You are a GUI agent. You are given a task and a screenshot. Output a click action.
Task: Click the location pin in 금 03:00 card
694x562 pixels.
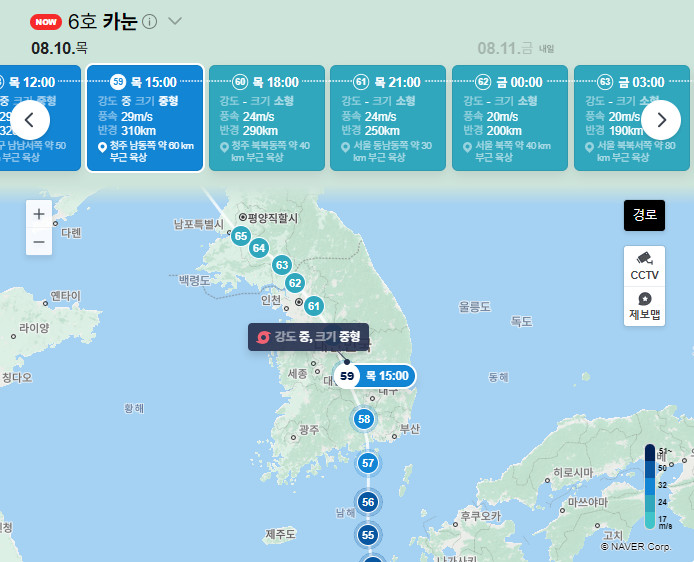coord(589,147)
